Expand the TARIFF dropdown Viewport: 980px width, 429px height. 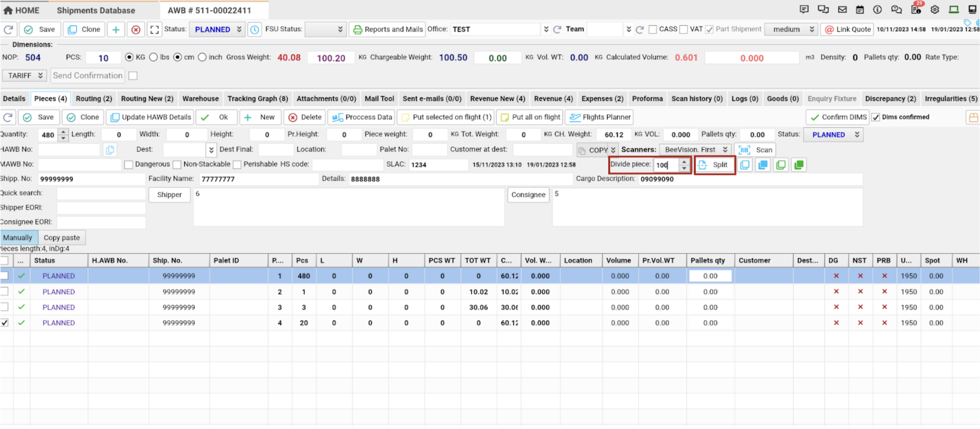(25, 76)
